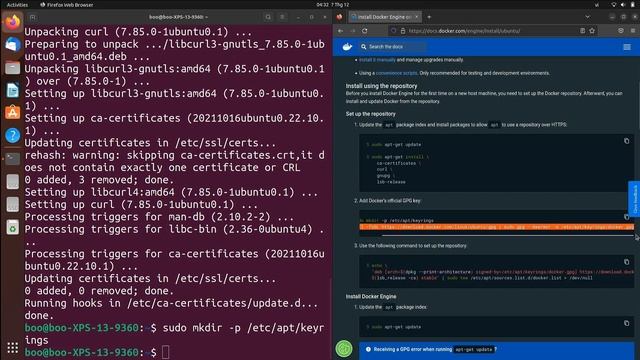Click the Search the docs field
Viewport: 640px width, 360px height.
[392, 47]
